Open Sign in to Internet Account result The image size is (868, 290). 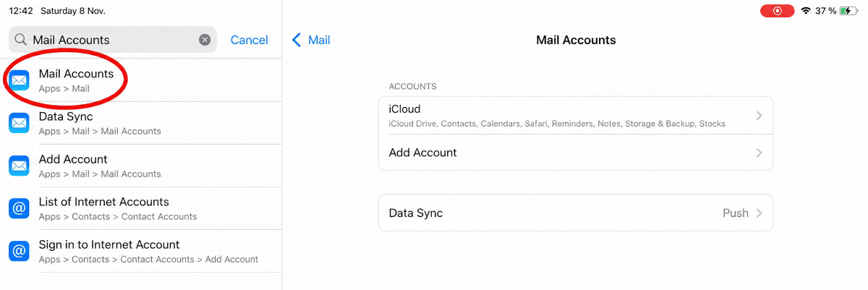[x=141, y=251]
